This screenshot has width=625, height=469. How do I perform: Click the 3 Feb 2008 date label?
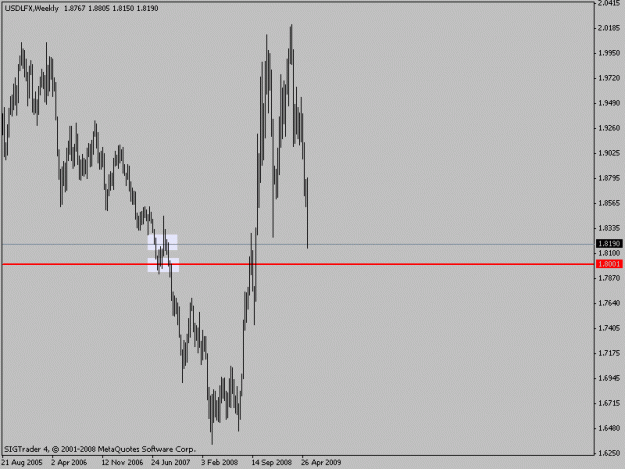tap(220, 463)
